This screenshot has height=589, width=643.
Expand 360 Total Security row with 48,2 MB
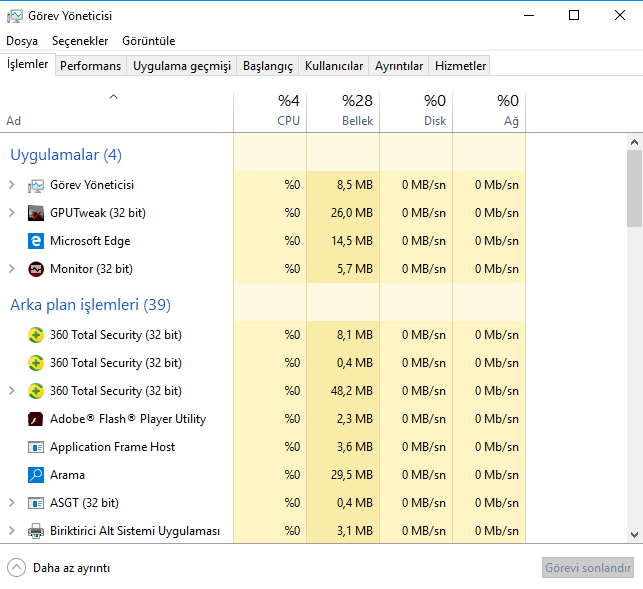tap(12, 391)
